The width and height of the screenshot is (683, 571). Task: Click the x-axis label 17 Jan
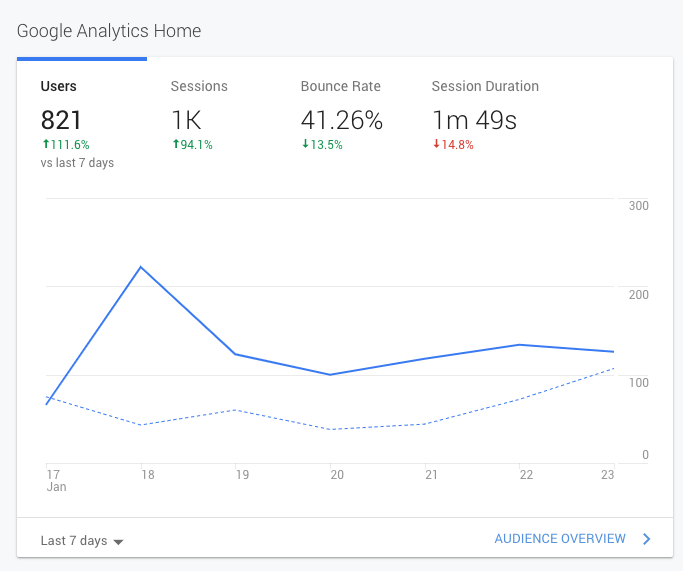coord(56,480)
